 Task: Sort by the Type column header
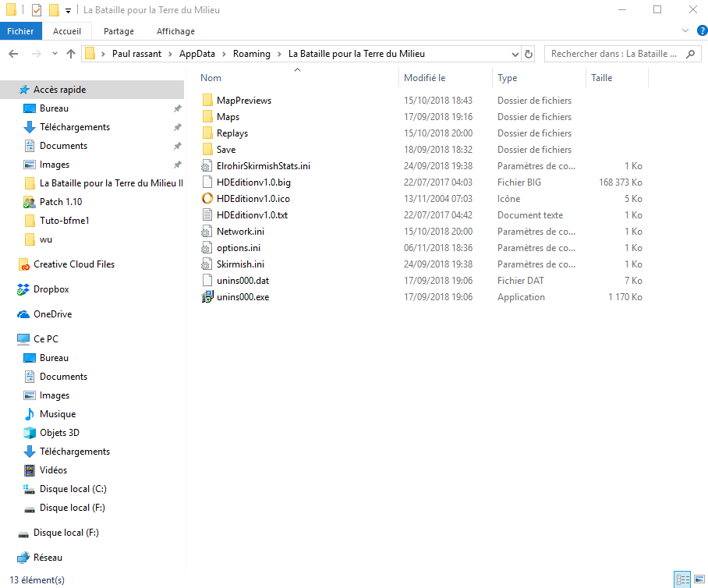(539, 78)
